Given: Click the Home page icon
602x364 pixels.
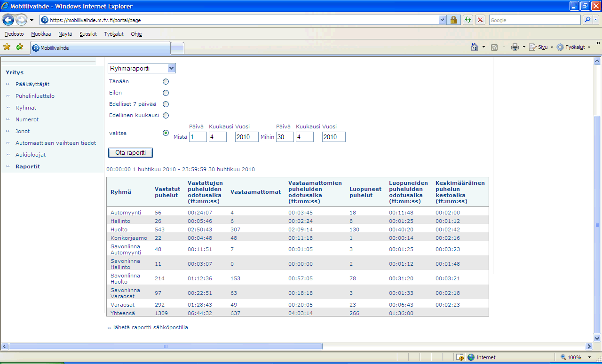Looking at the screenshot, I should coord(475,47).
